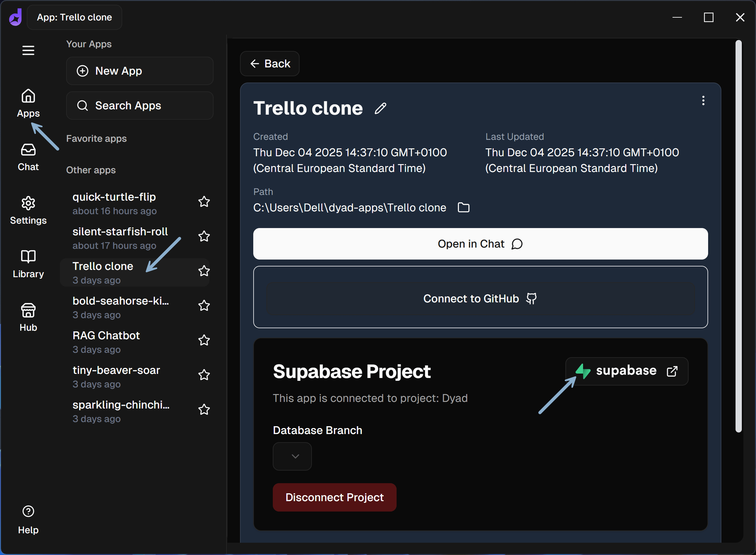Open app folder icon next to path
This screenshot has height=555, width=756.
point(463,208)
